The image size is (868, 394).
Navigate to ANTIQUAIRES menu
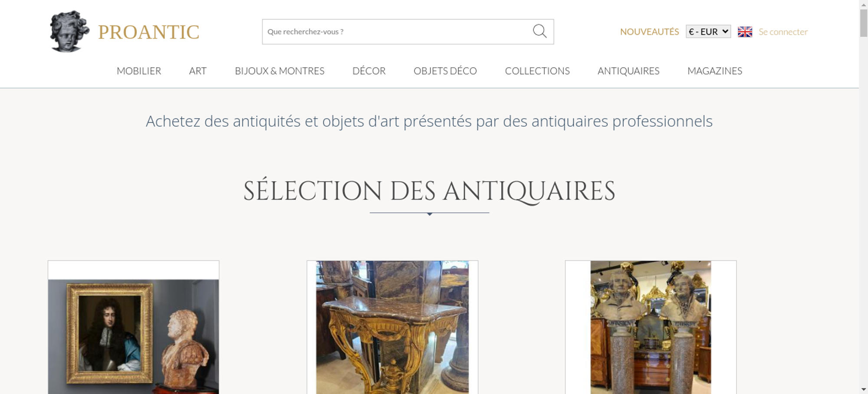[x=628, y=71]
